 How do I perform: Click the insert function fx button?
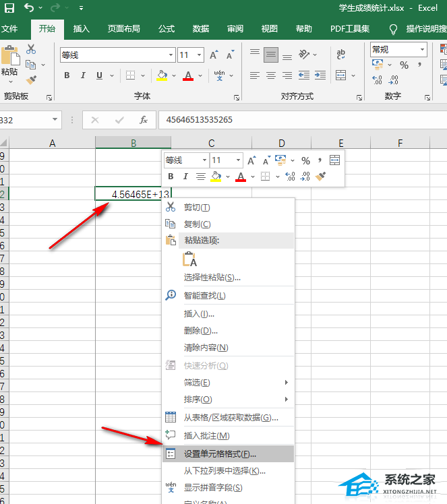click(144, 120)
